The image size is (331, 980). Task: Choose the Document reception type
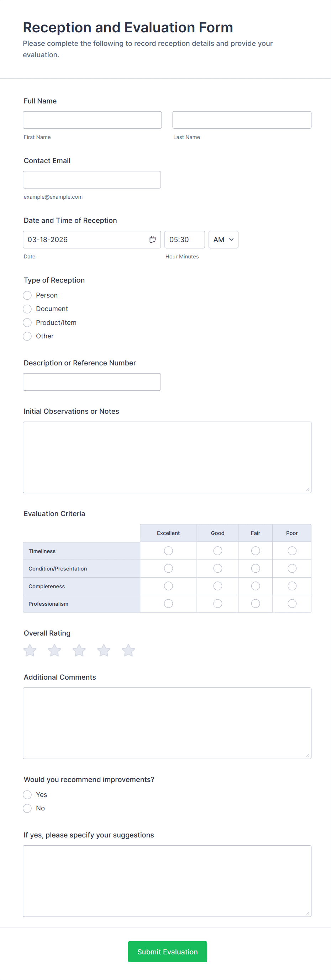[27, 309]
